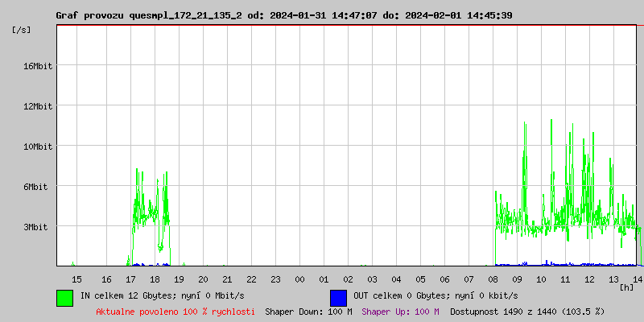Click the blue OUT legend swatch
The image size is (644, 322).
pos(338,297)
